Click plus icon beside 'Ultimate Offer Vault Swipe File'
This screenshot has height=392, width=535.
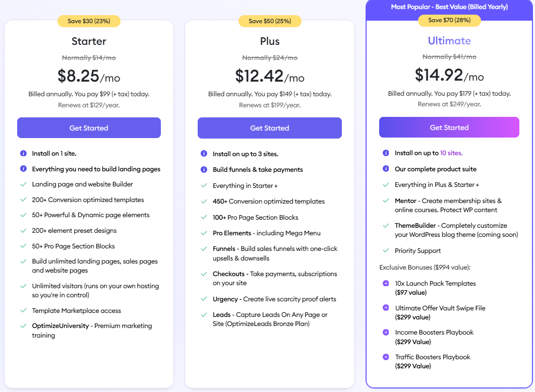386,308
